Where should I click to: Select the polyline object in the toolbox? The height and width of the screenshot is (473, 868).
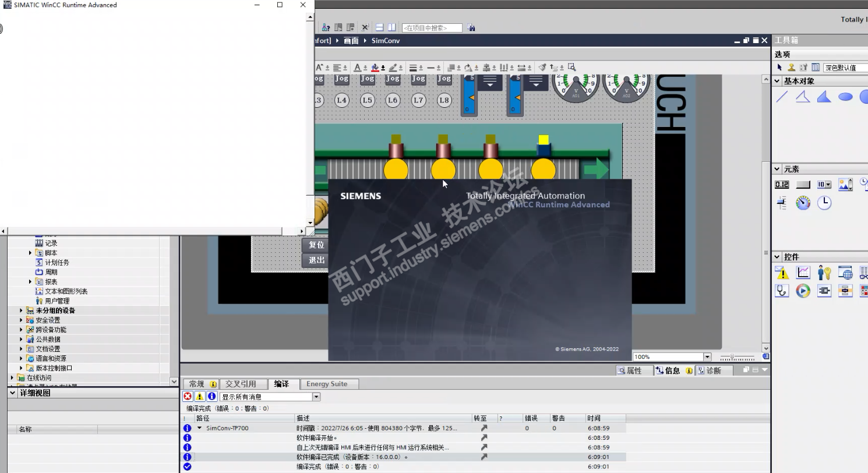tap(803, 97)
